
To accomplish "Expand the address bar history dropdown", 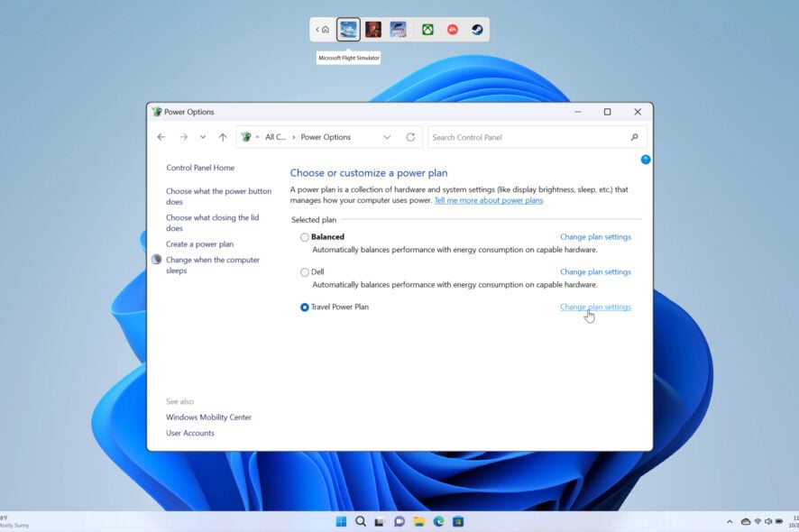I will [x=387, y=137].
